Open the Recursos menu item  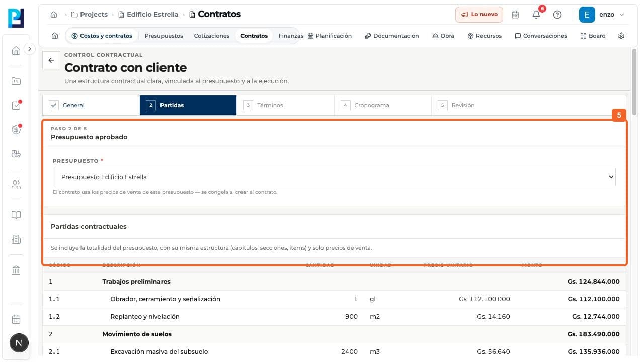[x=485, y=36]
